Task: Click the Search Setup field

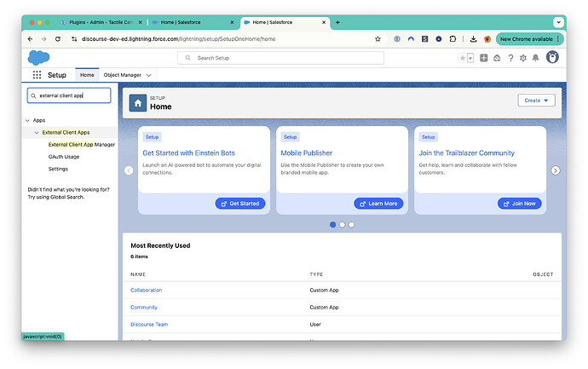Action: [280, 58]
